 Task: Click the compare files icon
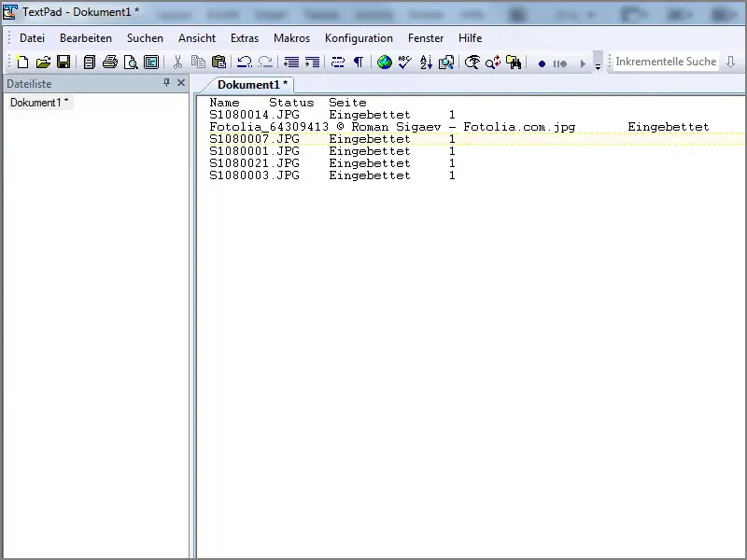[x=446, y=63]
